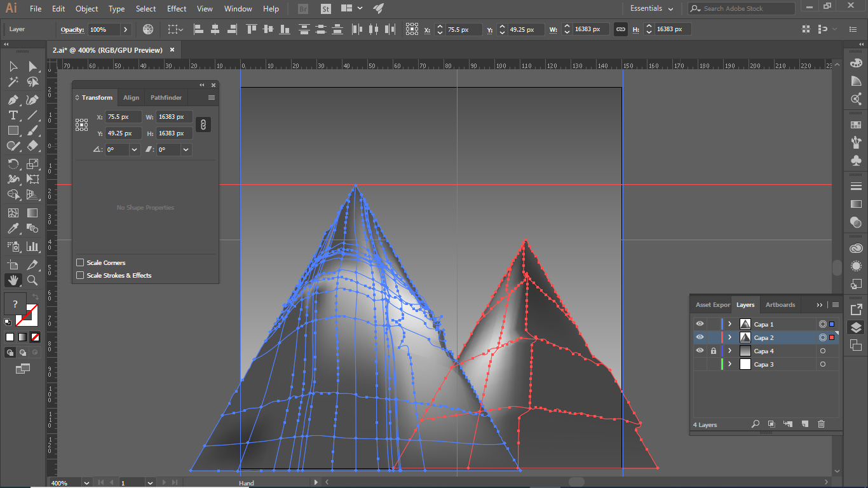The image size is (868, 488).
Task: Expand the Capa 2 layer contents
Action: pos(729,337)
